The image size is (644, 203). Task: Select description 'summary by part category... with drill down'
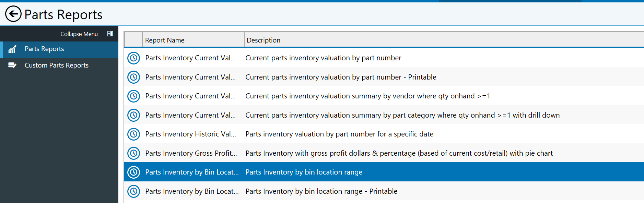[x=402, y=115]
